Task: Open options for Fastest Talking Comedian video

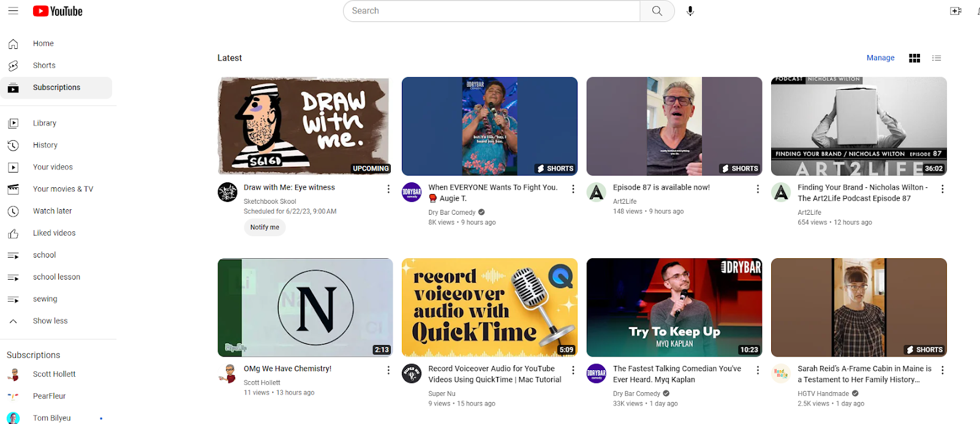Action: coord(758,370)
